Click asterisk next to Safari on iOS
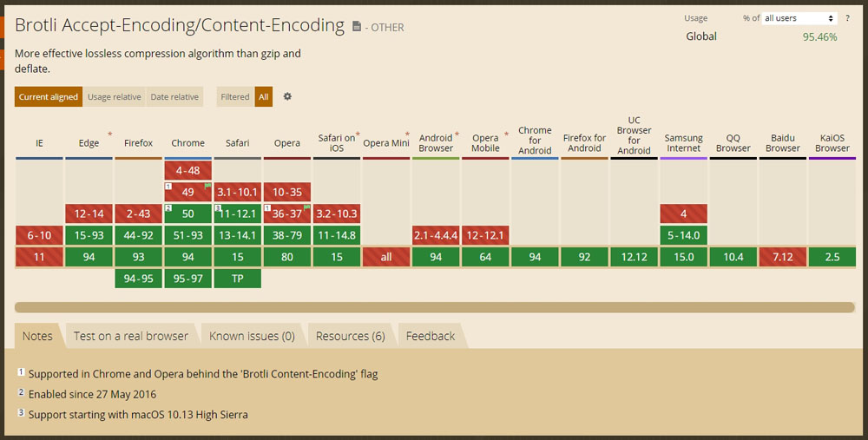 click(358, 135)
